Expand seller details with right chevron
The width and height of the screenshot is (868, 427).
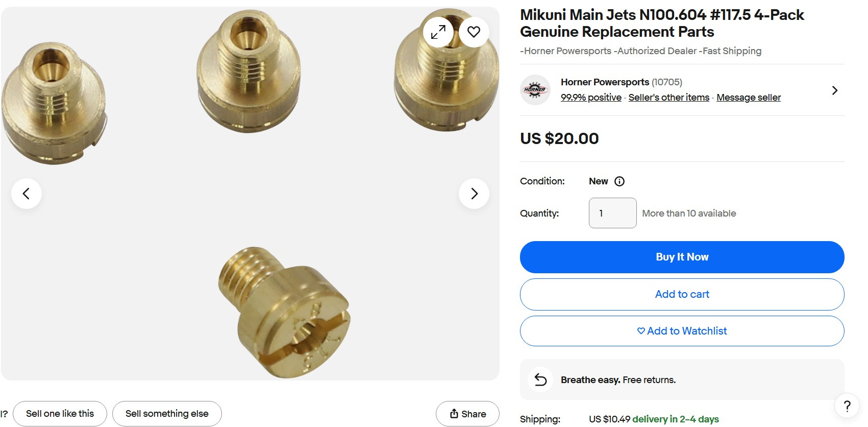[834, 90]
